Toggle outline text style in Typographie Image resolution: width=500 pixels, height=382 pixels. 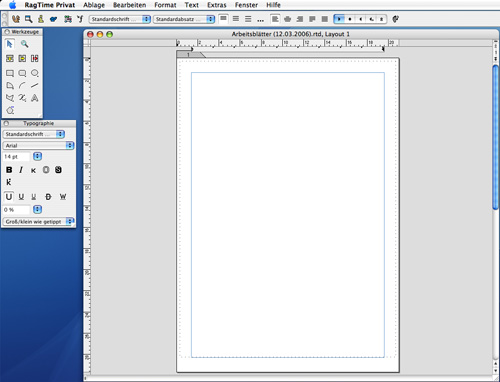click(x=46, y=170)
